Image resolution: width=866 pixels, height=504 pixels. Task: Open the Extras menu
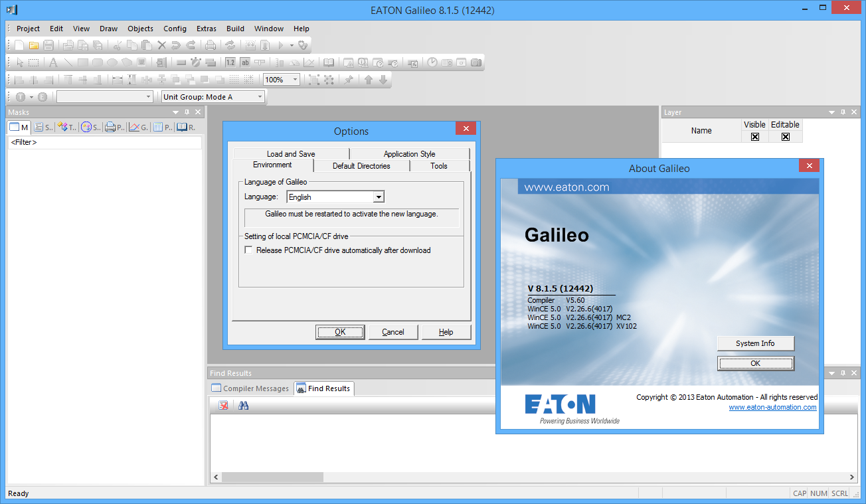click(x=207, y=29)
